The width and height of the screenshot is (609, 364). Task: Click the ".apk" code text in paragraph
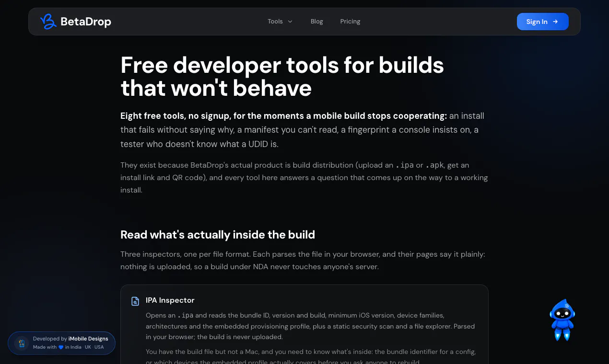tap(434, 165)
